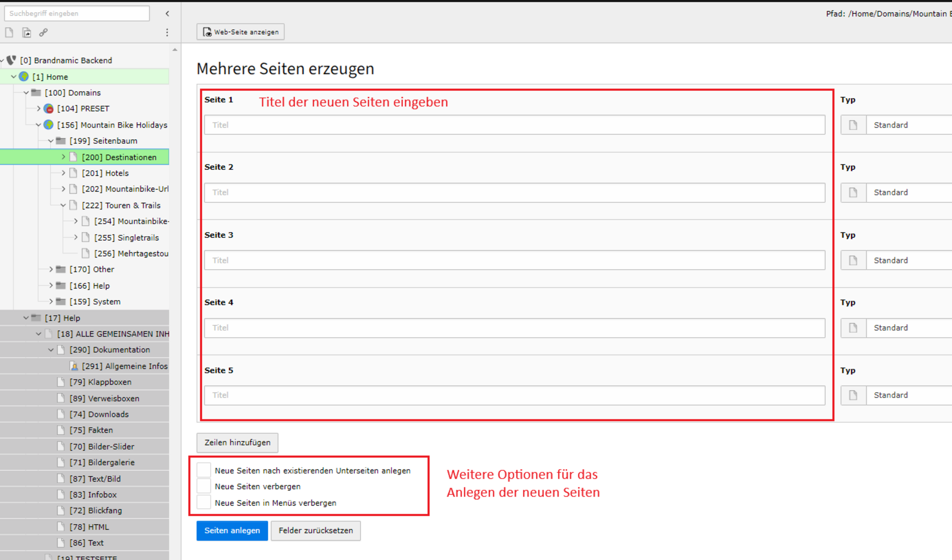
Task: Click the TYPO3 logo icon at Brandnamic Backend
Action: point(11,60)
